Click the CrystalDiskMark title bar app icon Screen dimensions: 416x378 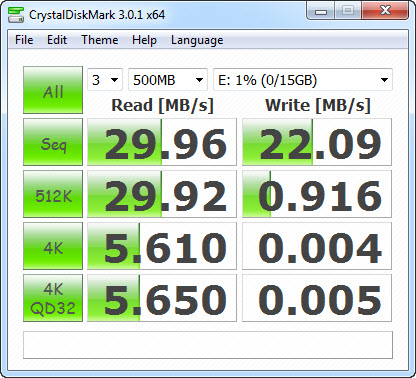(x=16, y=15)
